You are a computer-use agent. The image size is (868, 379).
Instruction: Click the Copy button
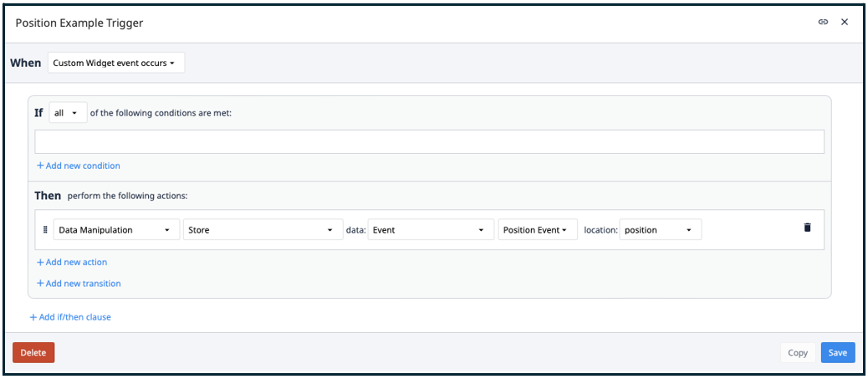point(797,352)
